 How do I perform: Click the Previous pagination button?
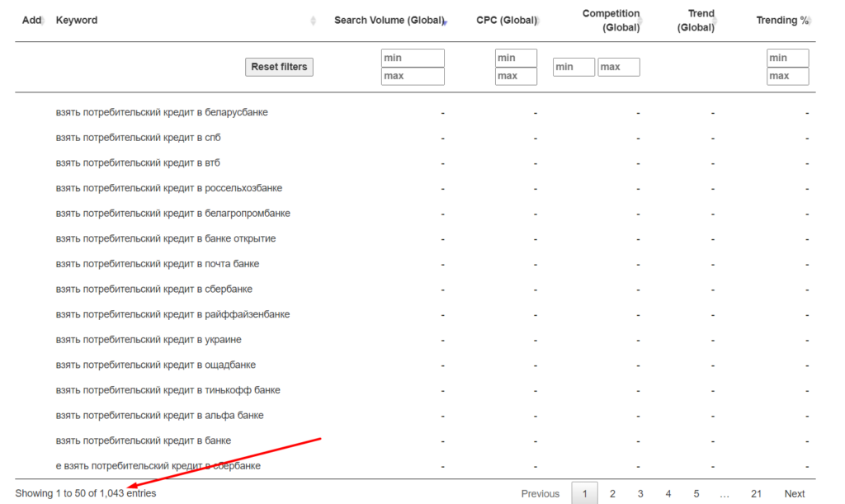tap(540, 493)
